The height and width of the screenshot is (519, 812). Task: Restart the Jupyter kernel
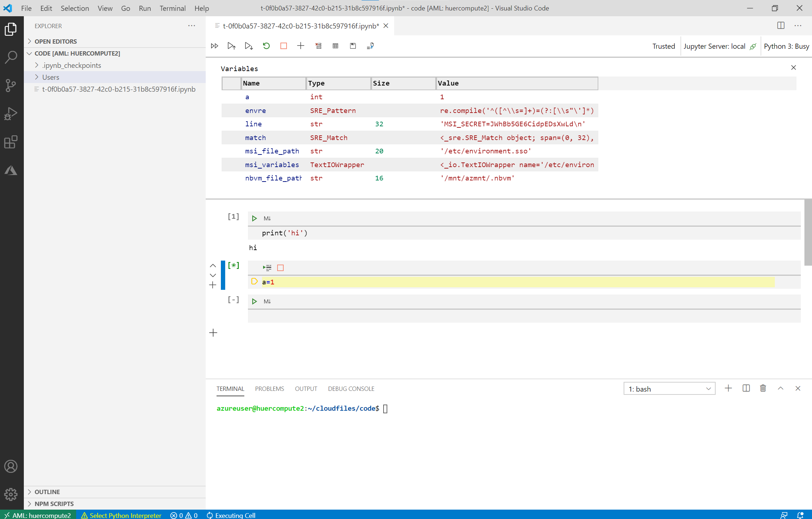(x=266, y=46)
